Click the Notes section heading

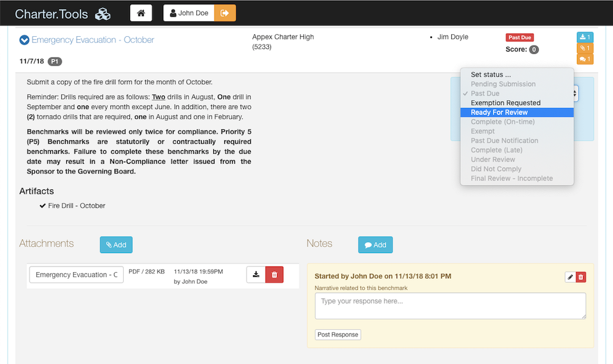click(x=319, y=243)
